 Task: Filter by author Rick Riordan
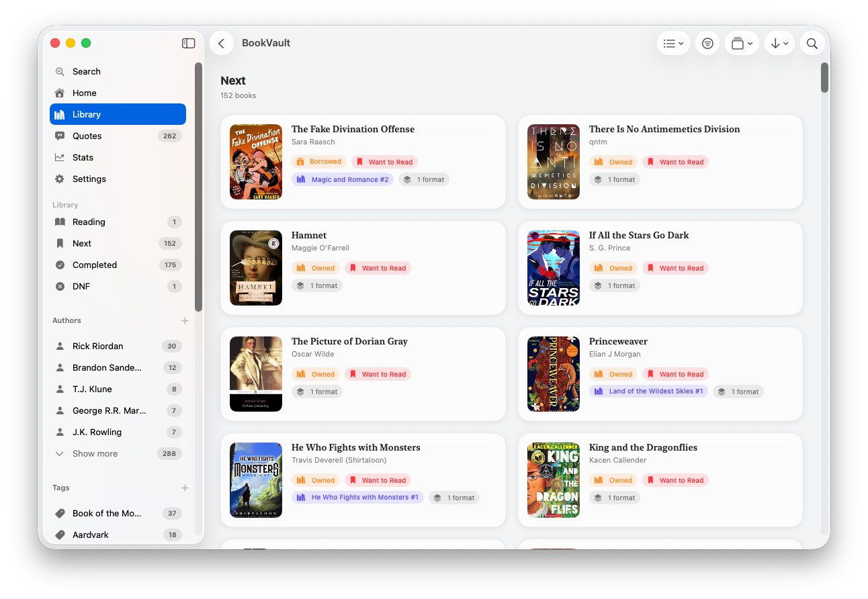(x=118, y=346)
